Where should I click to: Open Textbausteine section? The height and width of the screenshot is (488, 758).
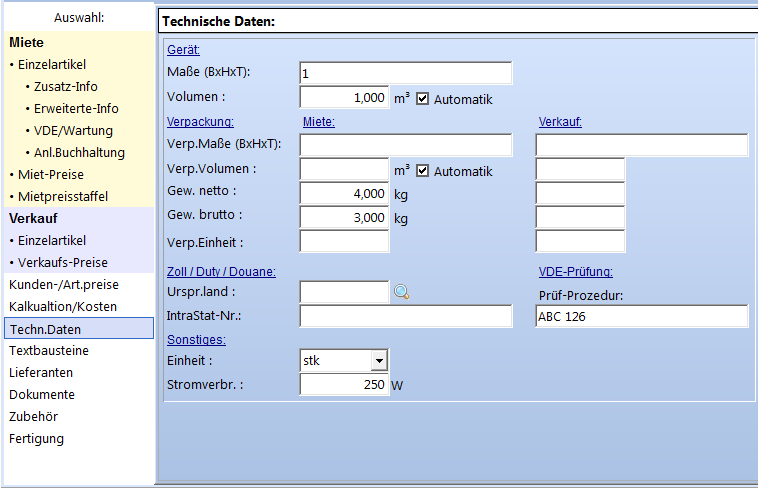coord(49,351)
